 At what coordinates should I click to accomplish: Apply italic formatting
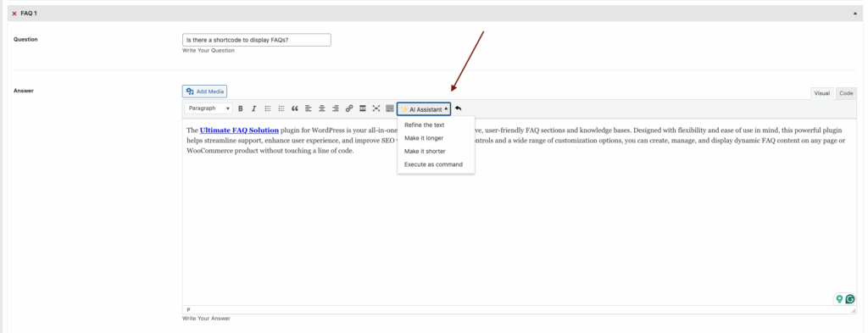point(254,108)
